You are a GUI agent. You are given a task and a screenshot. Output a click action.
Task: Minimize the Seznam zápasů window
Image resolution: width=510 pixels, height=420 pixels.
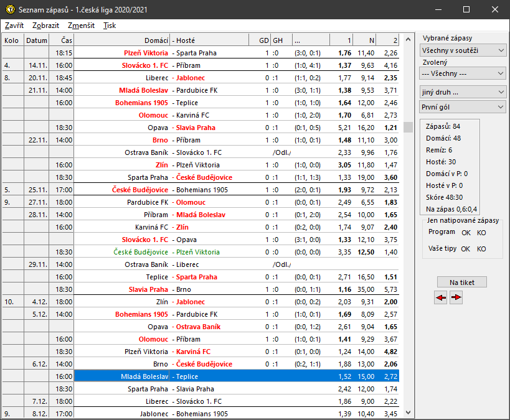[x=438, y=9]
